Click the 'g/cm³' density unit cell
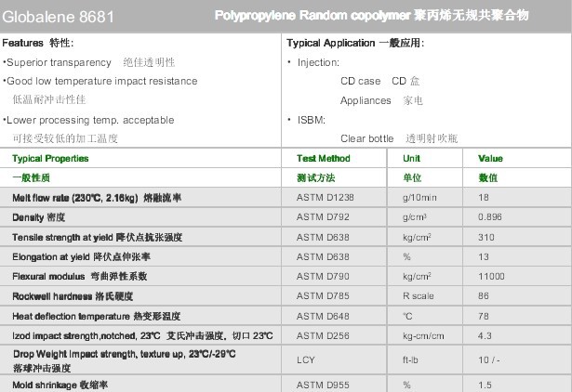 tap(415, 217)
